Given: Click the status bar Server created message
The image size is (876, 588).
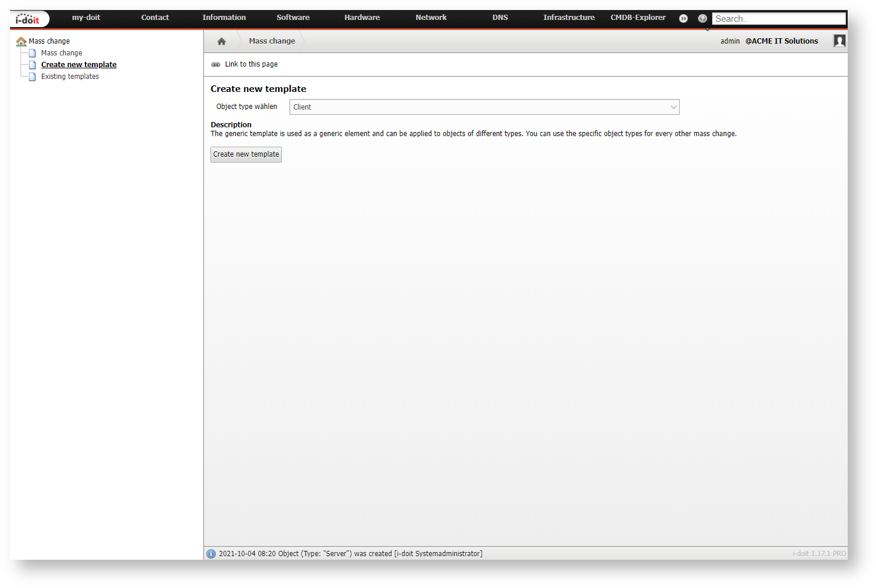Looking at the screenshot, I should 351,554.
